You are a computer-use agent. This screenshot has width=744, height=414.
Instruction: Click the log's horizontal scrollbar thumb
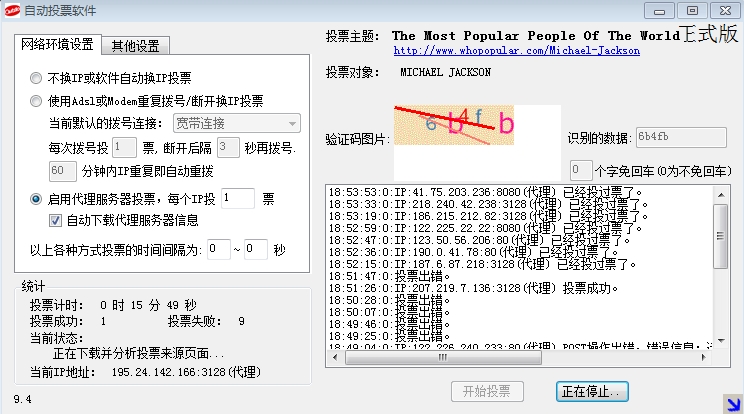[x=443, y=358]
